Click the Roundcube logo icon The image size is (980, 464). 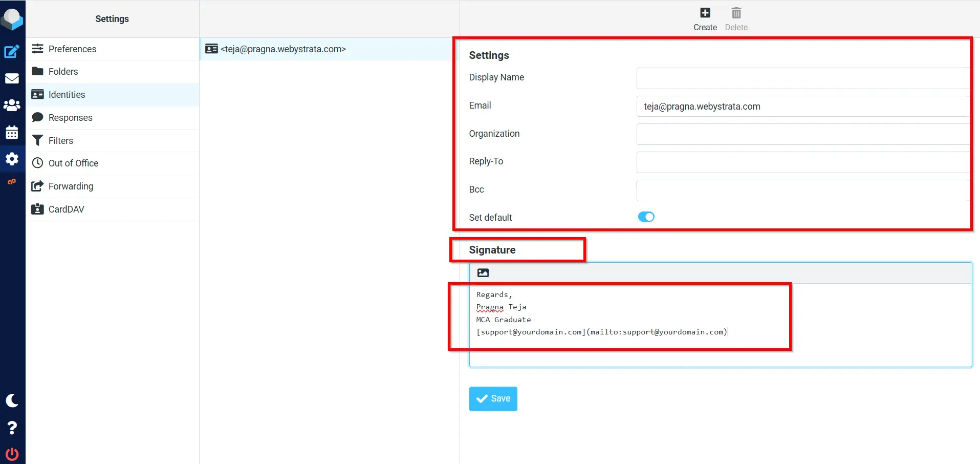click(x=12, y=19)
